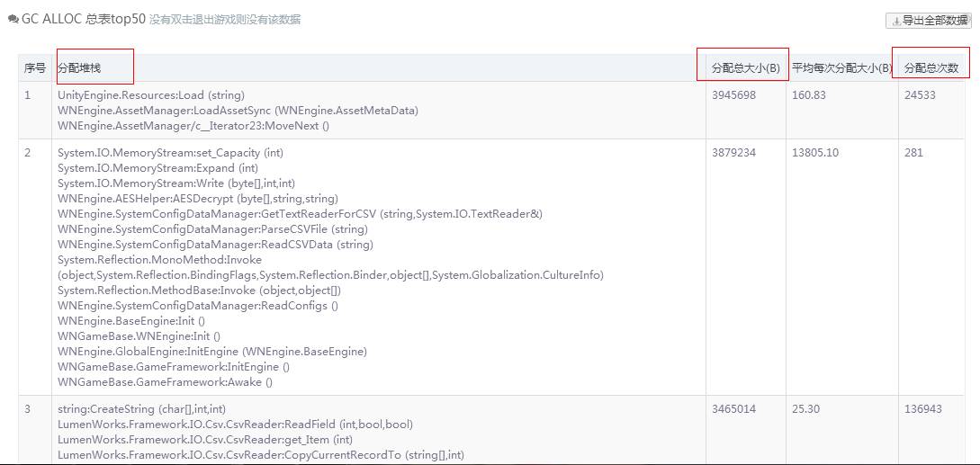The height and width of the screenshot is (465, 980).
Task: Click CsvReader:ReadField (int,bool,bool) line
Action: (x=235, y=425)
